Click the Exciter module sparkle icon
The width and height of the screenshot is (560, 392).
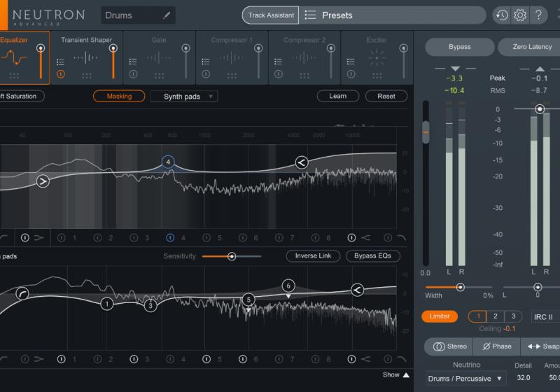pyautogui.click(x=377, y=58)
